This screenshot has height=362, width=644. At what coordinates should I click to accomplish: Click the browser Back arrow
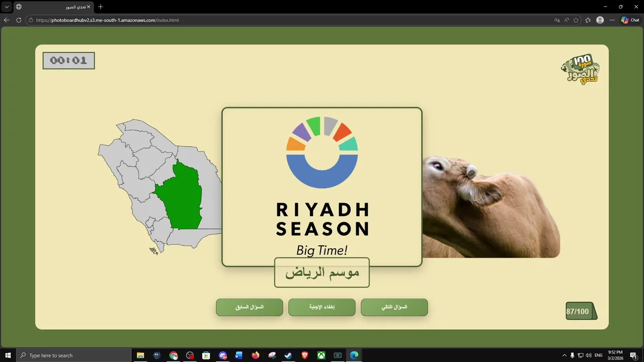[7, 20]
